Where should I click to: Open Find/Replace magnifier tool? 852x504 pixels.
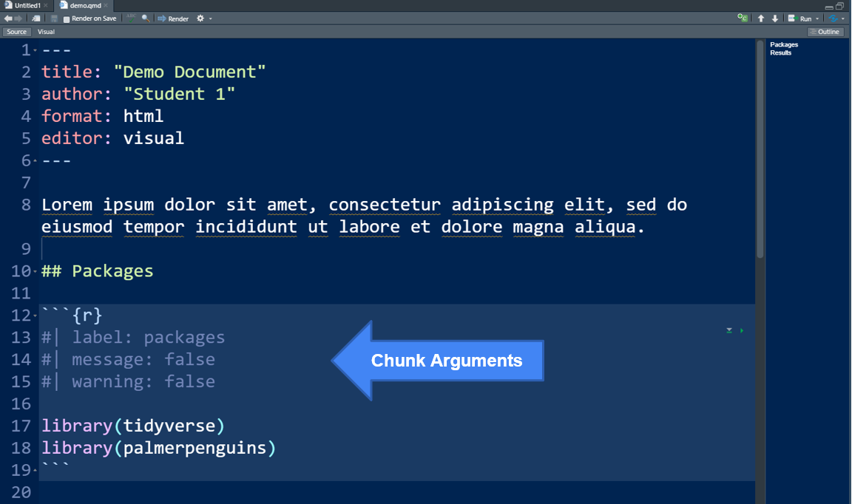pos(146,18)
